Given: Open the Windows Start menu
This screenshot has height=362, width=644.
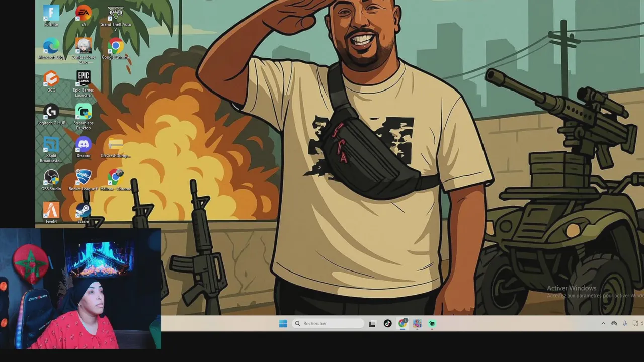Looking at the screenshot, I should [x=283, y=323].
